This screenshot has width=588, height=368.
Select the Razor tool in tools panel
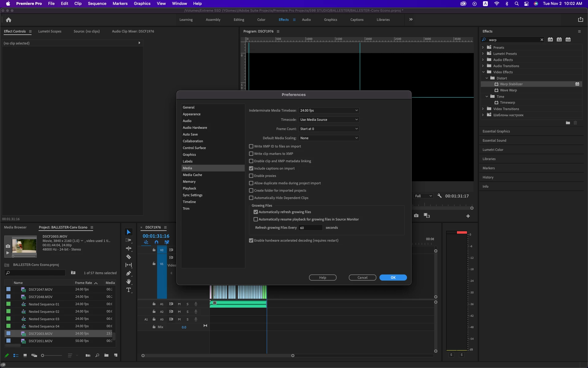[x=129, y=257]
